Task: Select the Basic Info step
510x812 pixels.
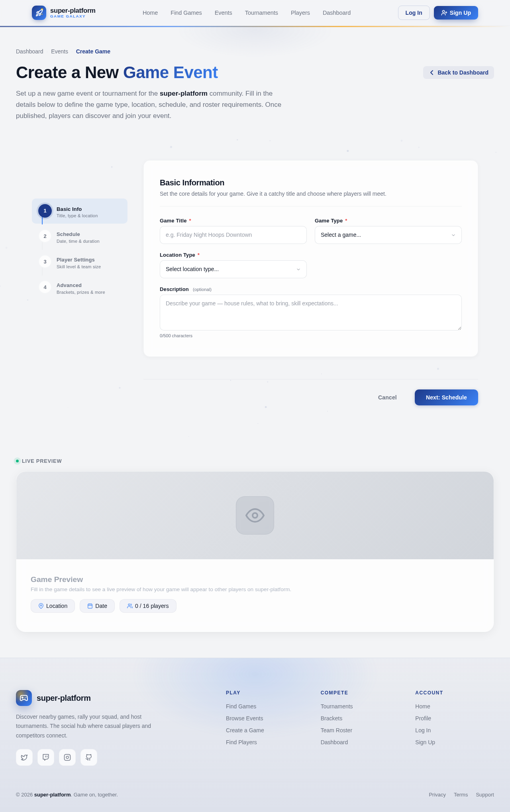Action: pos(80,211)
